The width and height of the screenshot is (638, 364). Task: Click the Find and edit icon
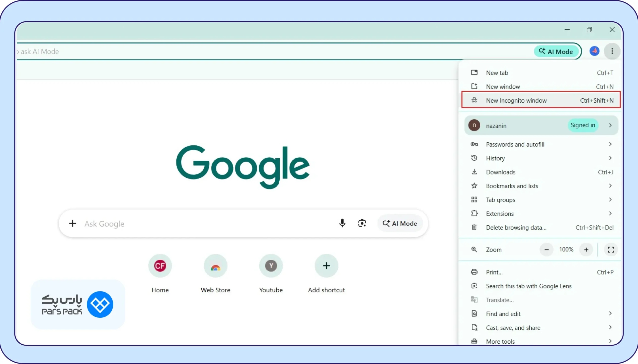click(x=474, y=313)
